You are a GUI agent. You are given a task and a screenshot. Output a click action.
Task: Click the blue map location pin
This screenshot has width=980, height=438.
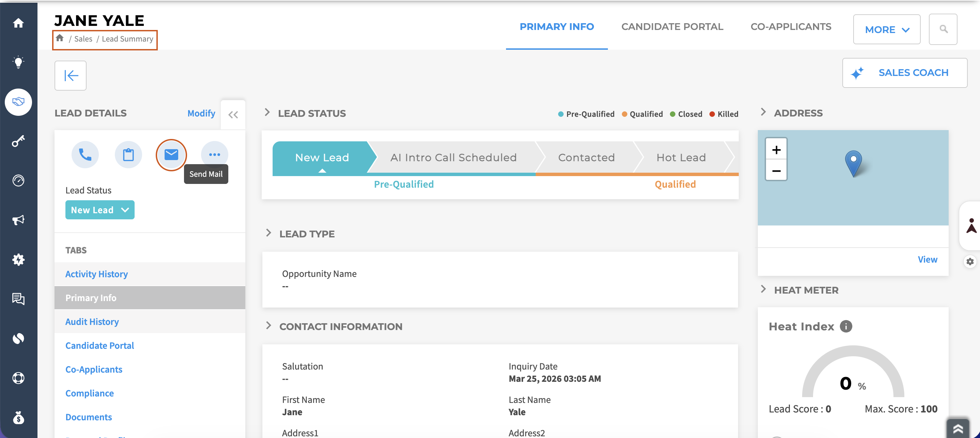click(853, 163)
